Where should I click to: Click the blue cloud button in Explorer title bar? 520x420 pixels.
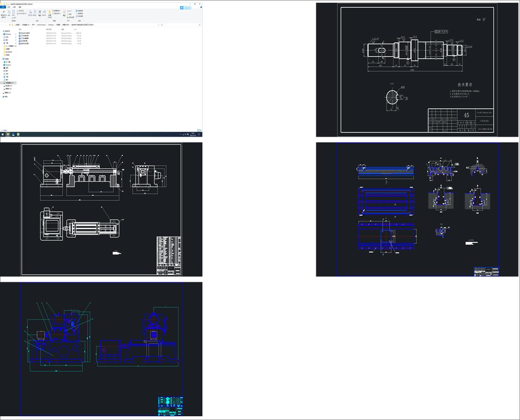pos(186,7)
